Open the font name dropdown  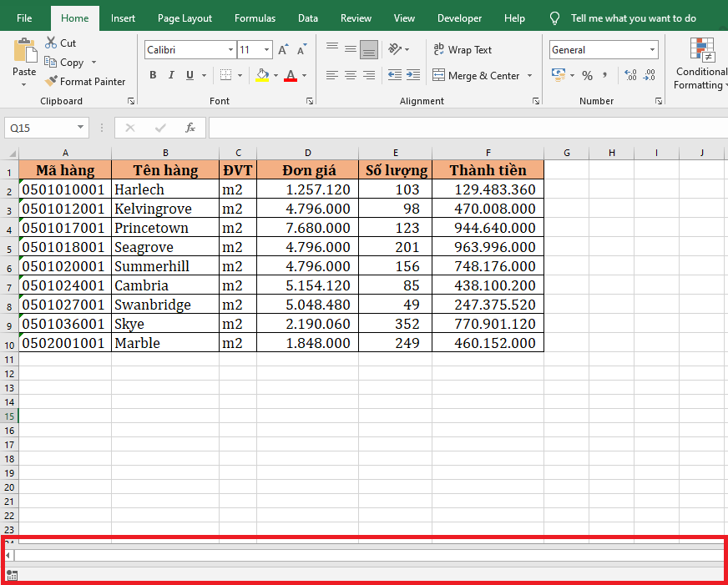pyautogui.click(x=230, y=50)
